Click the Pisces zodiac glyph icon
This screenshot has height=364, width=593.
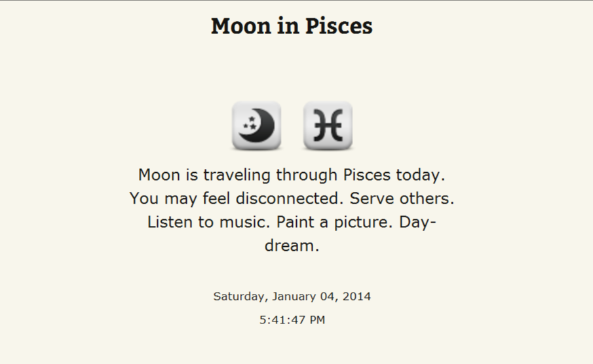pyautogui.click(x=328, y=126)
